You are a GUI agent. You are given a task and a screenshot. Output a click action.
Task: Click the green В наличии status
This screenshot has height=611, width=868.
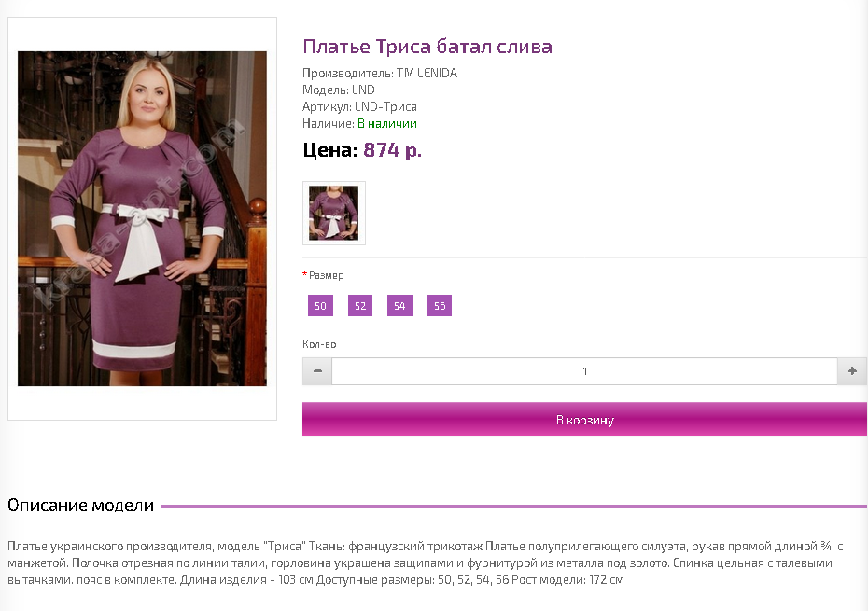coord(387,123)
